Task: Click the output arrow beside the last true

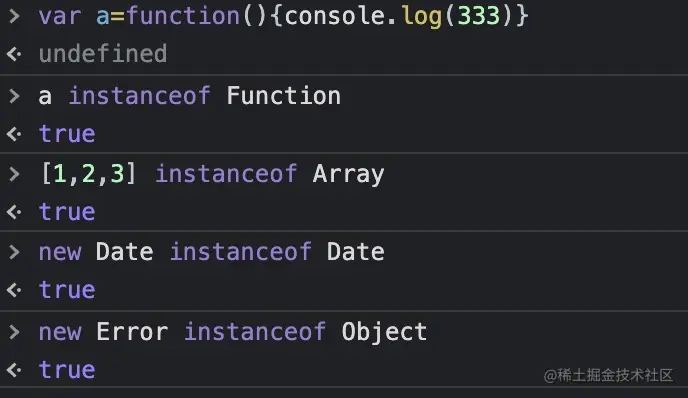Action: coord(14,370)
